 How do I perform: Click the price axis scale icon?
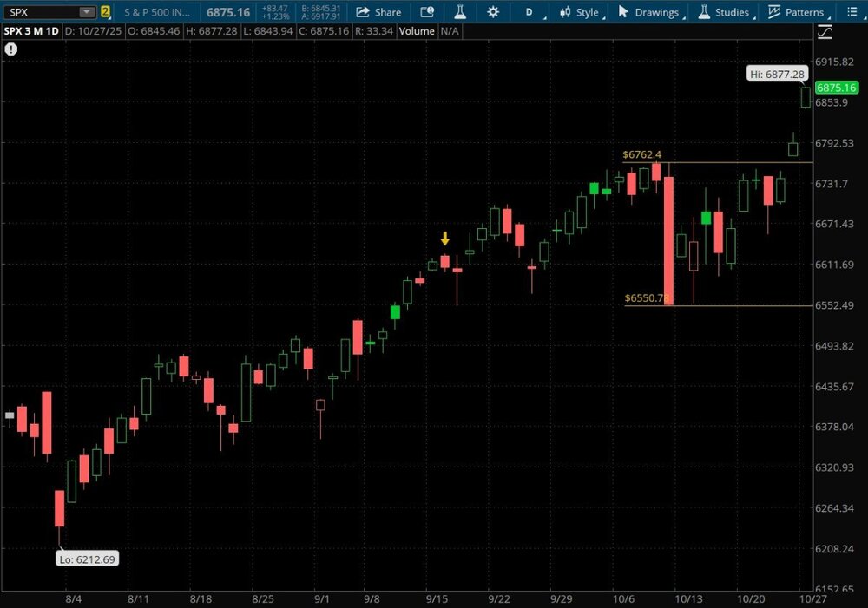825,32
